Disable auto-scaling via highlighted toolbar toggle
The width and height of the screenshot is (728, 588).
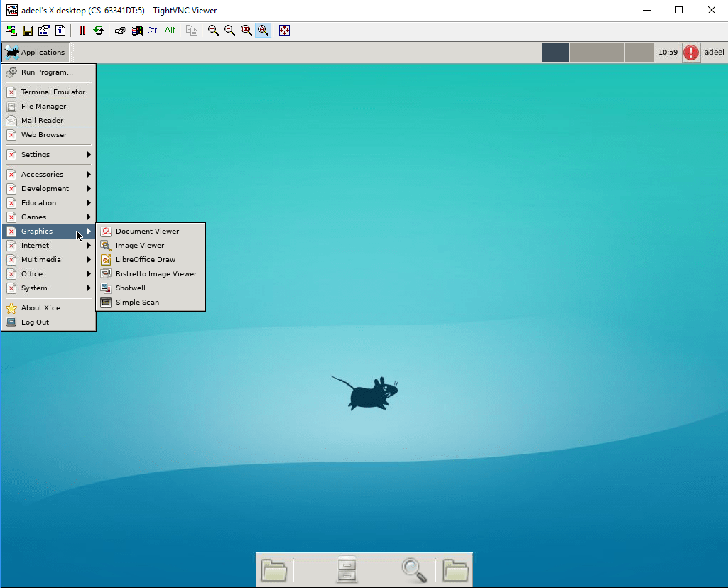point(263,31)
